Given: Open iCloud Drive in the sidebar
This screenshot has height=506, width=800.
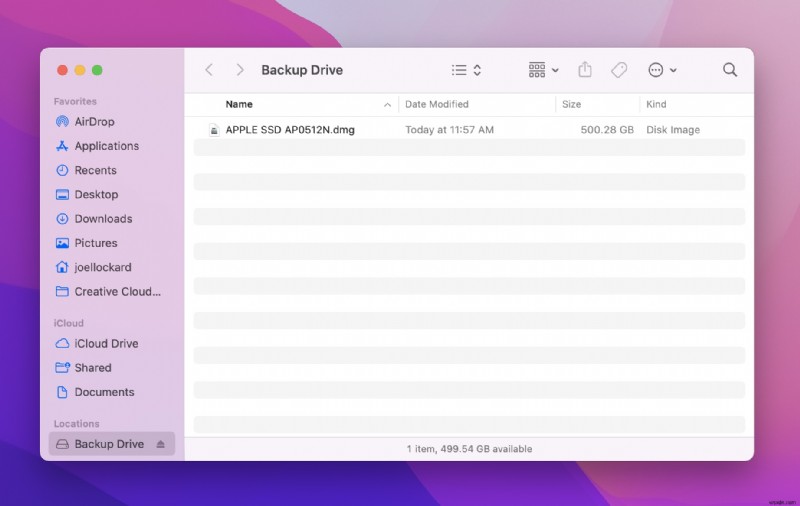Looking at the screenshot, I should tap(96, 343).
